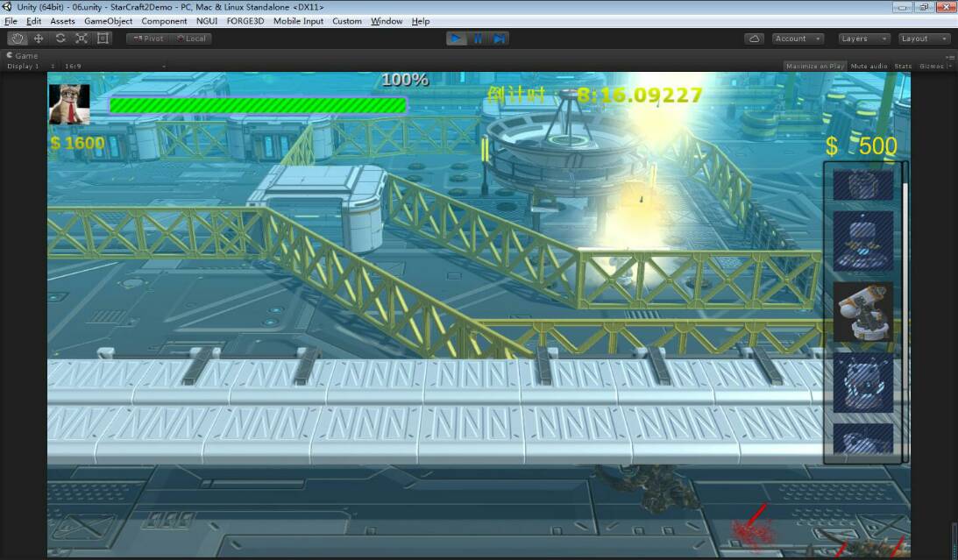Toggle Gizmos in Game view

coord(931,66)
